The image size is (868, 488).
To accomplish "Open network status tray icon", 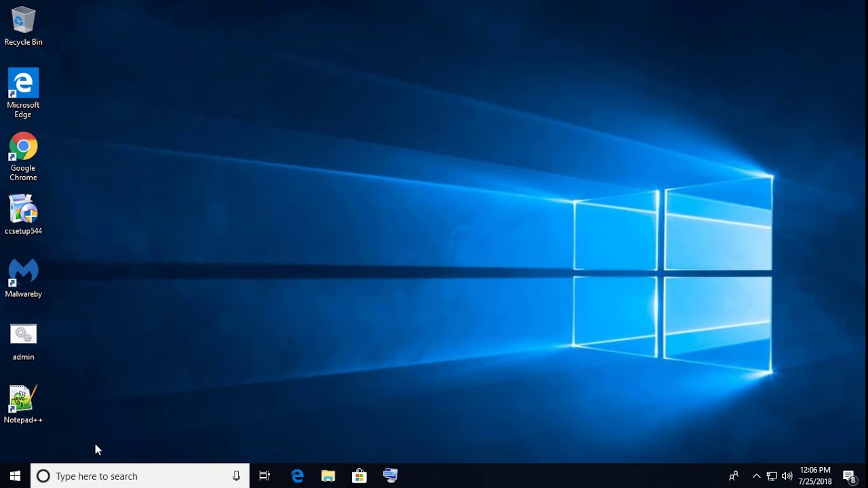I will click(772, 476).
